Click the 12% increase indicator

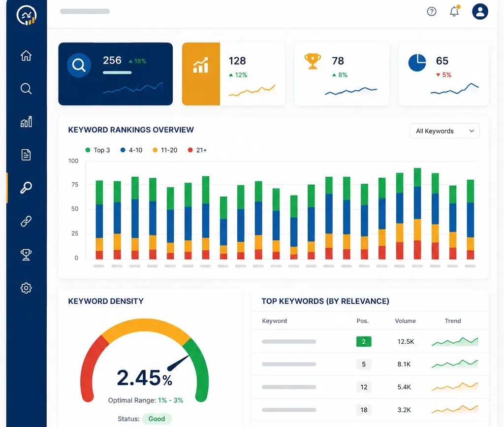point(238,75)
